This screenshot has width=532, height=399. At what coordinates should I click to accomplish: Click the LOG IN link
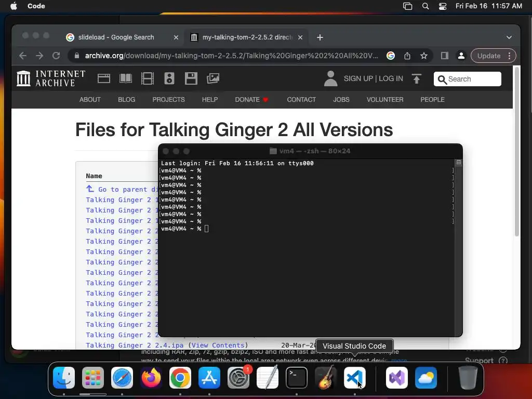click(x=391, y=78)
